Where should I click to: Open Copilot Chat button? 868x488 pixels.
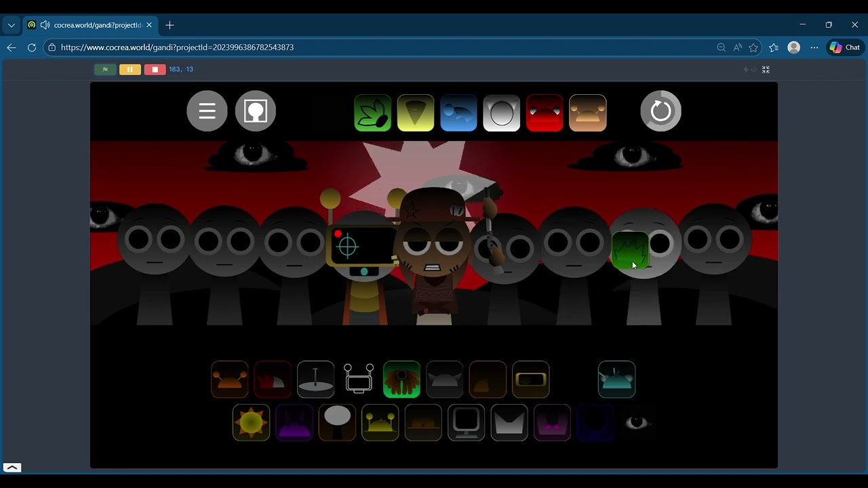(845, 47)
